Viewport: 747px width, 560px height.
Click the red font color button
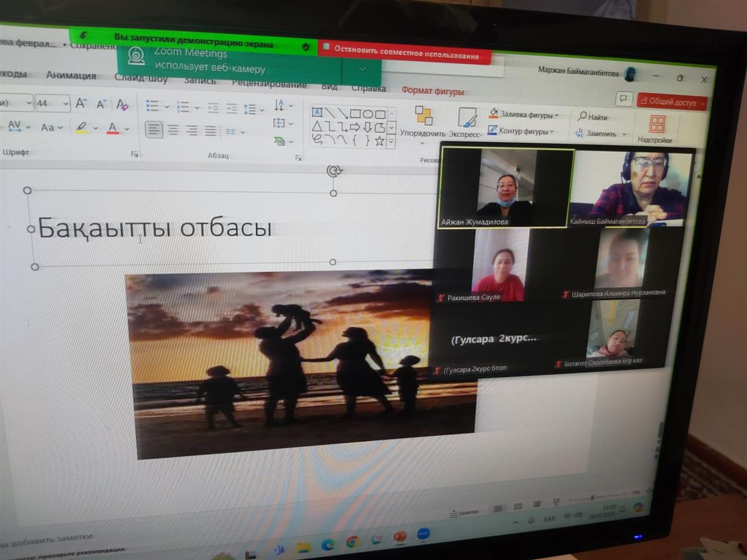[113, 128]
